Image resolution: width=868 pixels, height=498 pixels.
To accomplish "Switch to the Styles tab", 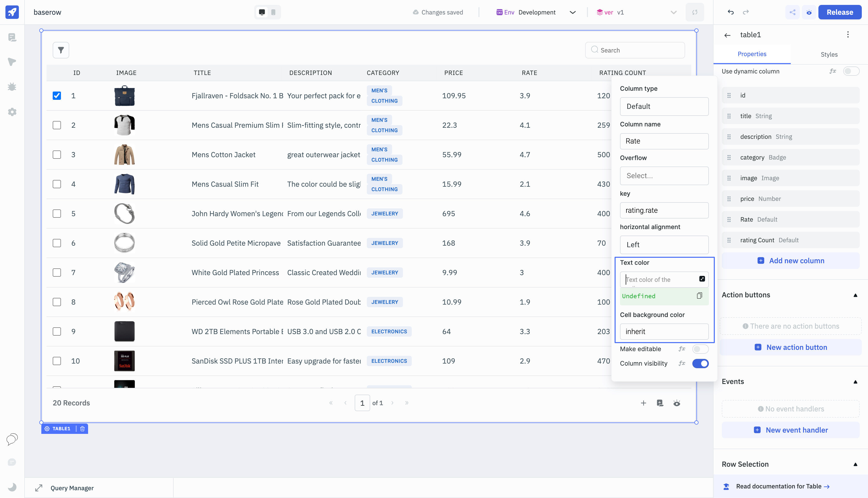I will pyautogui.click(x=829, y=54).
